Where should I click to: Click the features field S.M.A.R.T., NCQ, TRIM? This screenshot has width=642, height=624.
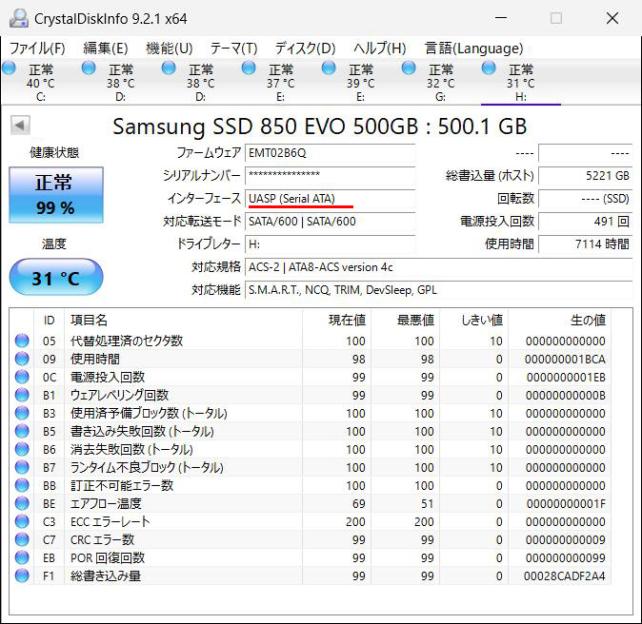coord(439,290)
